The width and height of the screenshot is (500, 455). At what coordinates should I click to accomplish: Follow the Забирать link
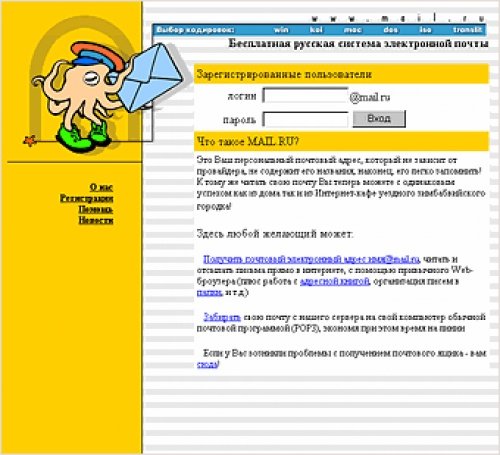pyautogui.click(x=222, y=317)
